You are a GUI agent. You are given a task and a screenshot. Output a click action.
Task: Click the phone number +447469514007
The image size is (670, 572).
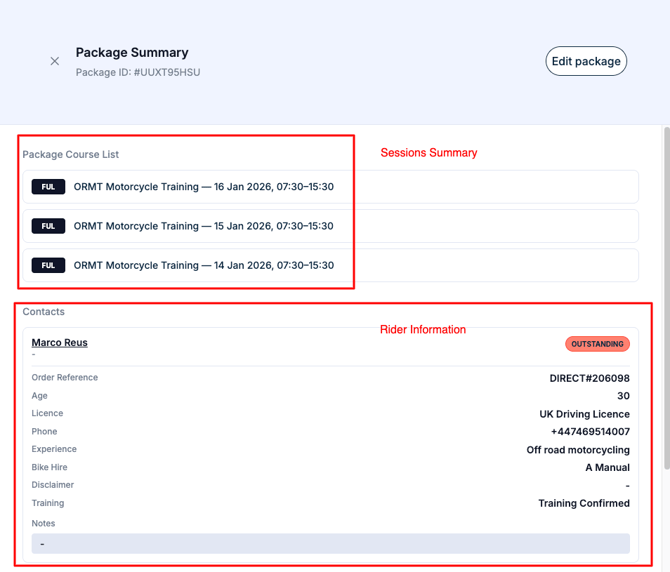pos(590,432)
